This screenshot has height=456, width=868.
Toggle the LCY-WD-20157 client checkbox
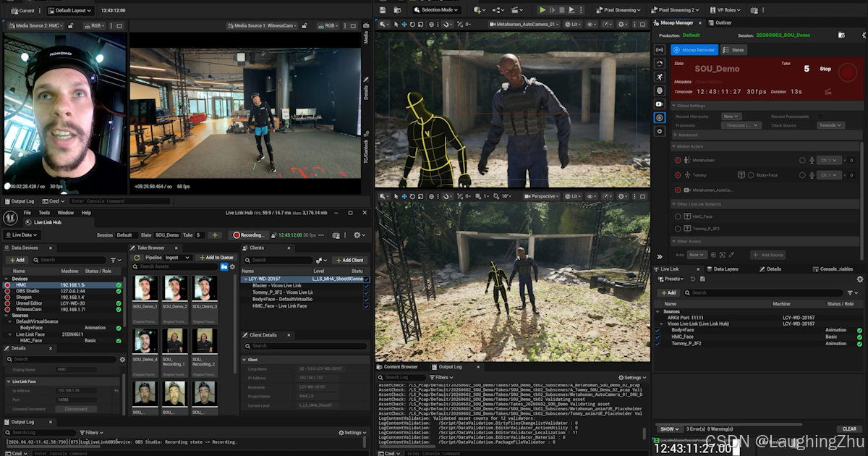coord(367,279)
